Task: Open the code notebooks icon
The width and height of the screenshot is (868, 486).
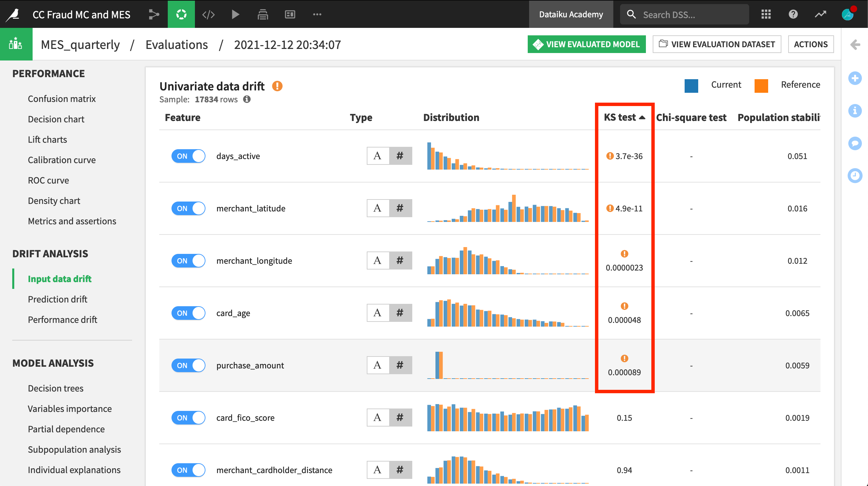Action: point(208,14)
